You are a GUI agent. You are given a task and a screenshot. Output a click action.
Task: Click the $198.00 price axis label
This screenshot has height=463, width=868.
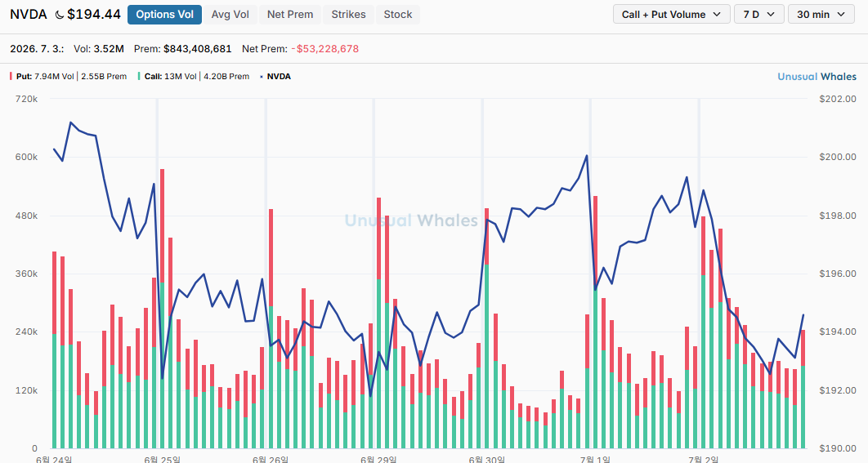tap(838, 216)
